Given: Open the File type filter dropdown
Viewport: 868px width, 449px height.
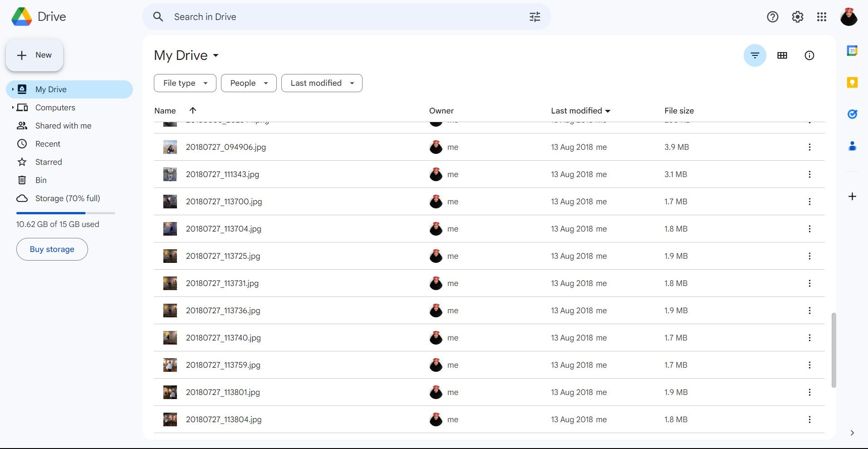Looking at the screenshot, I should (185, 83).
